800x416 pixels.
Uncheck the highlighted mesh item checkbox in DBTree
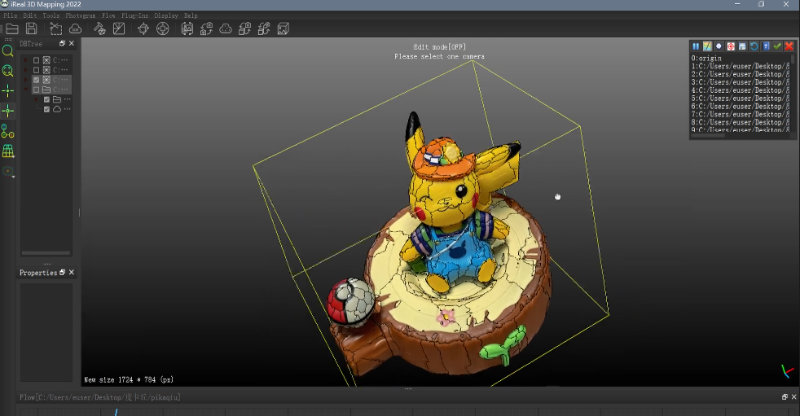(x=36, y=80)
